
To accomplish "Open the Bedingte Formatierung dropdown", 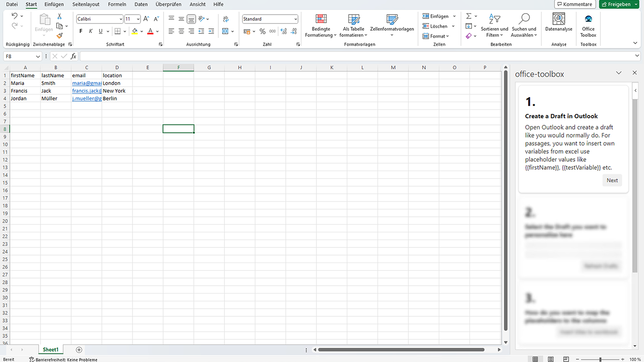I will point(321,25).
